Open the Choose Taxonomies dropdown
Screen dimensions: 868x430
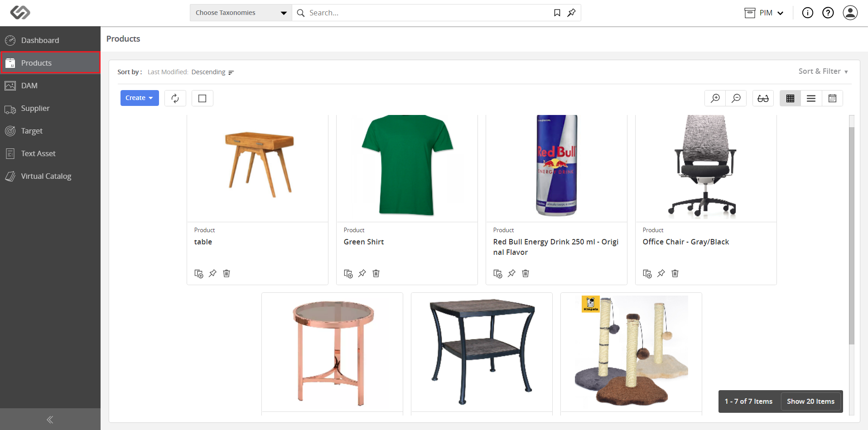coord(241,13)
